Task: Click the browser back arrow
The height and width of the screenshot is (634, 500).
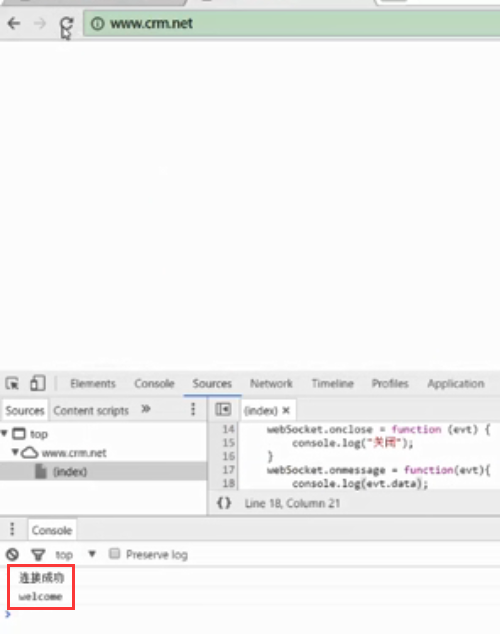Action: (14, 23)
